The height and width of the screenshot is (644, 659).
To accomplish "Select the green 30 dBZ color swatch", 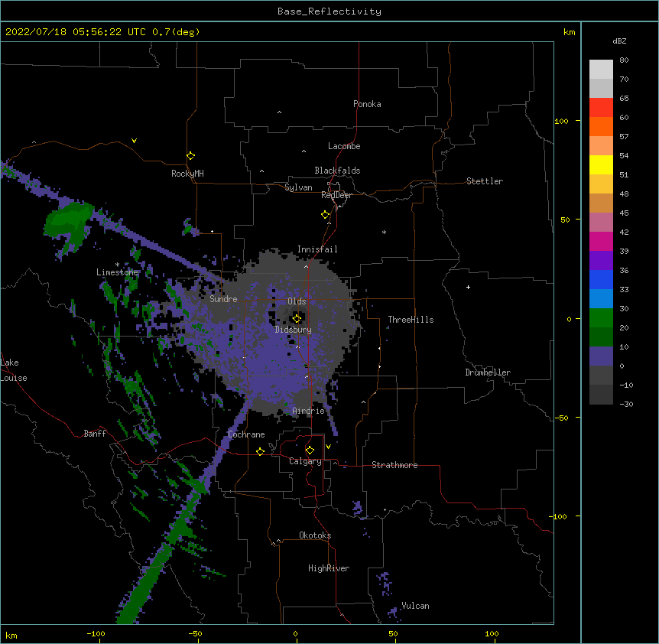I will (601, 318).
